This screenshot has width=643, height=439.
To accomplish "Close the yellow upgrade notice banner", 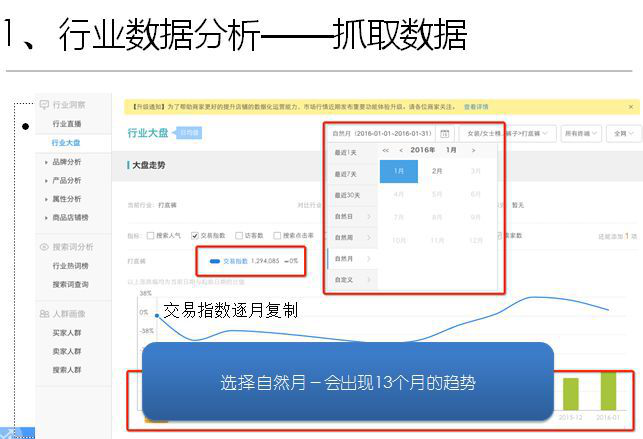I will point(630,106).
